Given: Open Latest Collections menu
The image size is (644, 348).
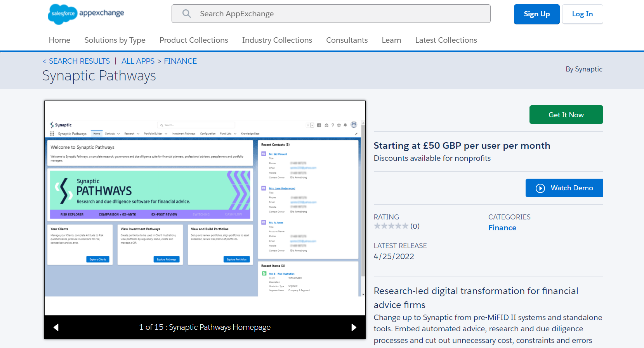Looking at the screenshot, I should (x=446, y=40).
